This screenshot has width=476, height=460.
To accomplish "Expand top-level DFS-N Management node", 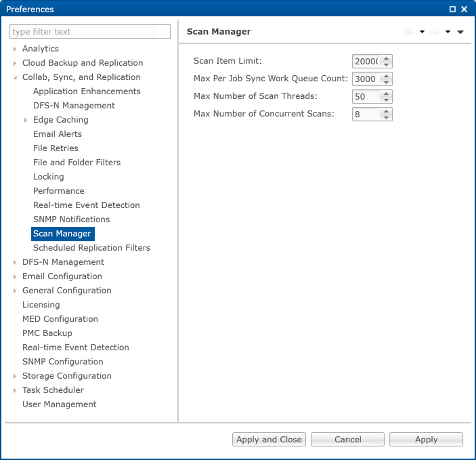I will tap(15, 262).
